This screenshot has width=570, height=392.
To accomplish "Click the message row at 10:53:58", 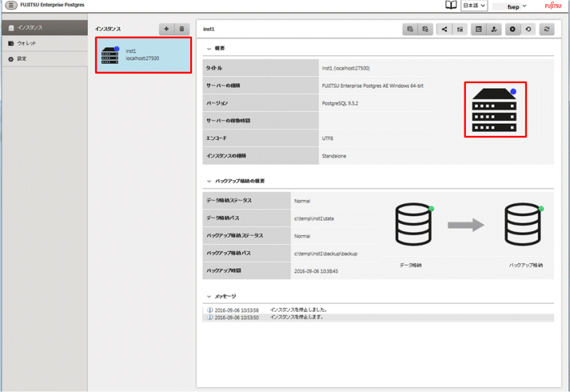I will [378, 310].
